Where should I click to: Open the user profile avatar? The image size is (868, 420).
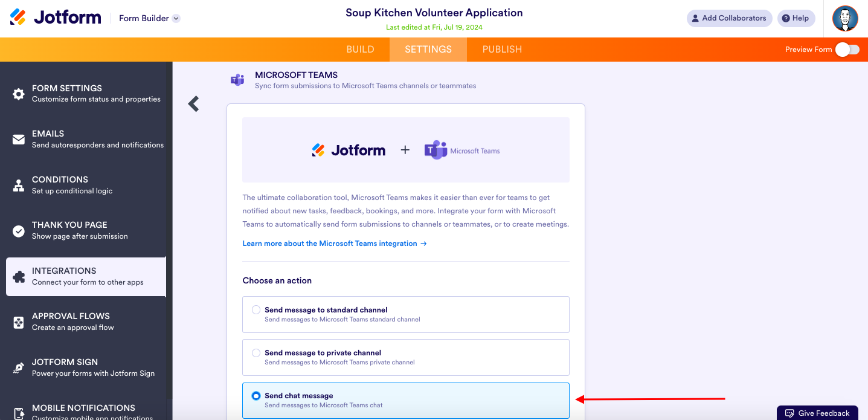845,18
